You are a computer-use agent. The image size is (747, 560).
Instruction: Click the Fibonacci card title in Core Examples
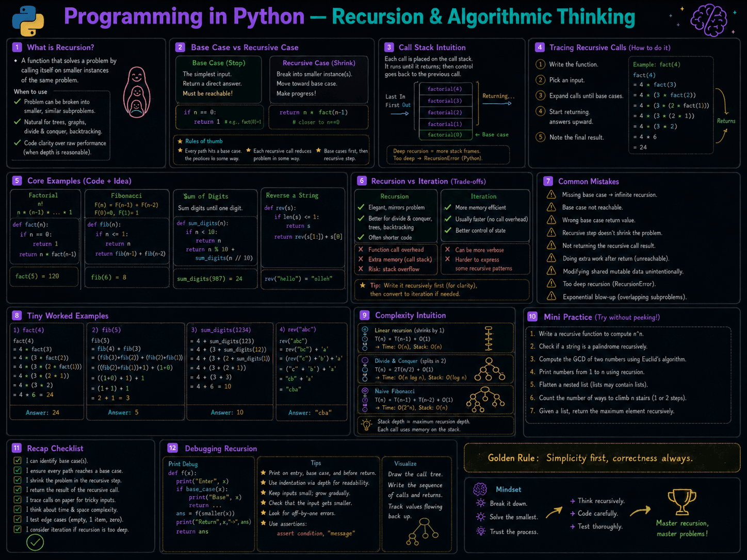(126, 195)
